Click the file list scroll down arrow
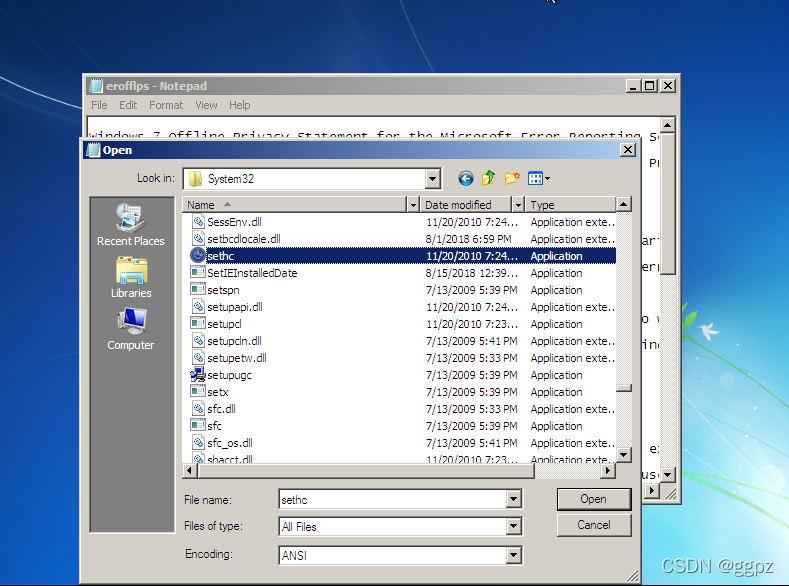This screenshot has width=789, height=586. (624, 455)
